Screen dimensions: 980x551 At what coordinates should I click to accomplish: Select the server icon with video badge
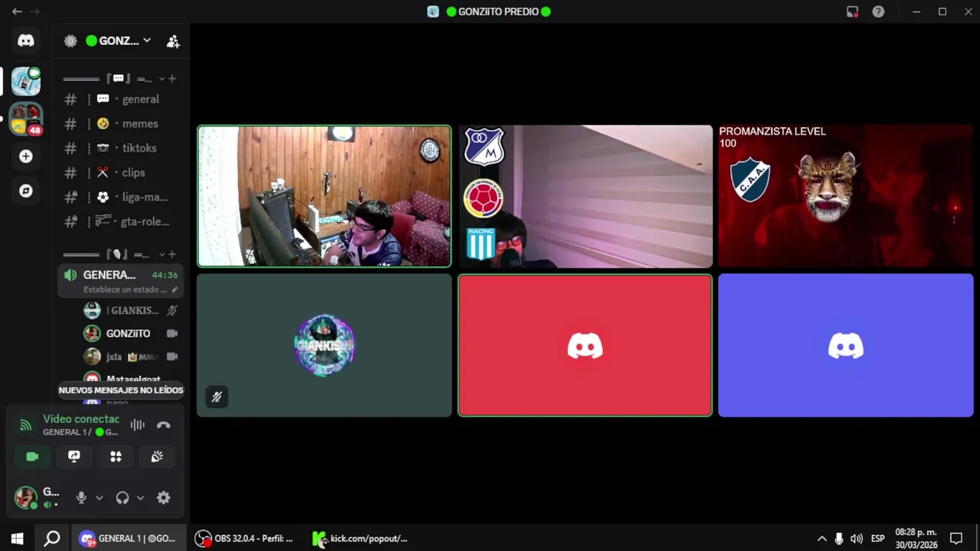(x=26, y=80)
